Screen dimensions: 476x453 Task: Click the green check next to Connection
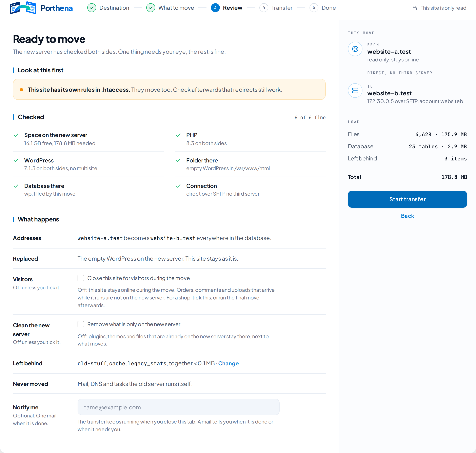tap(178, 186)
